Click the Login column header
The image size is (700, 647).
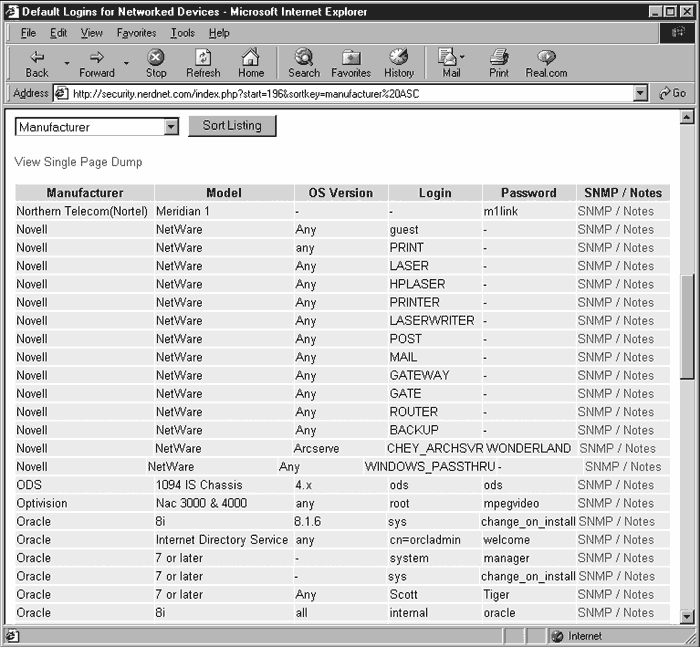point(435,193)
